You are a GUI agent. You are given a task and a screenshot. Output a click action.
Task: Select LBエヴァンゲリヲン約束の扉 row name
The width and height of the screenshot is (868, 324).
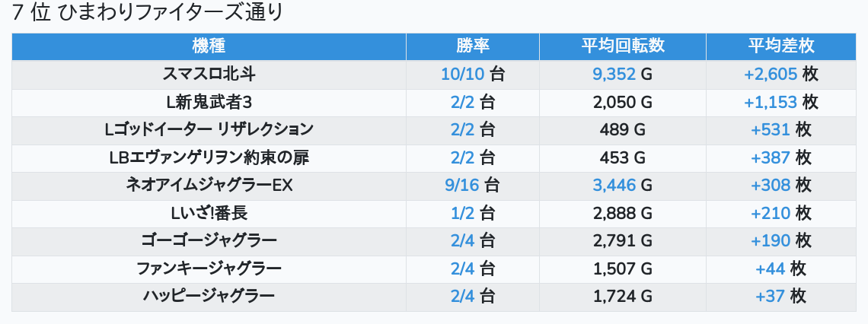pos(209,157)
